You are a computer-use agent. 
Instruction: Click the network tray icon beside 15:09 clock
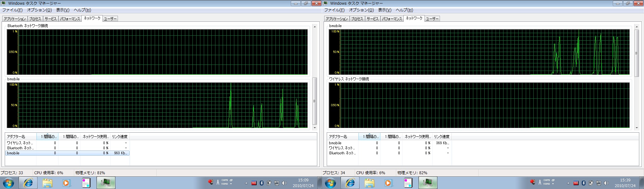click(277, 183)
